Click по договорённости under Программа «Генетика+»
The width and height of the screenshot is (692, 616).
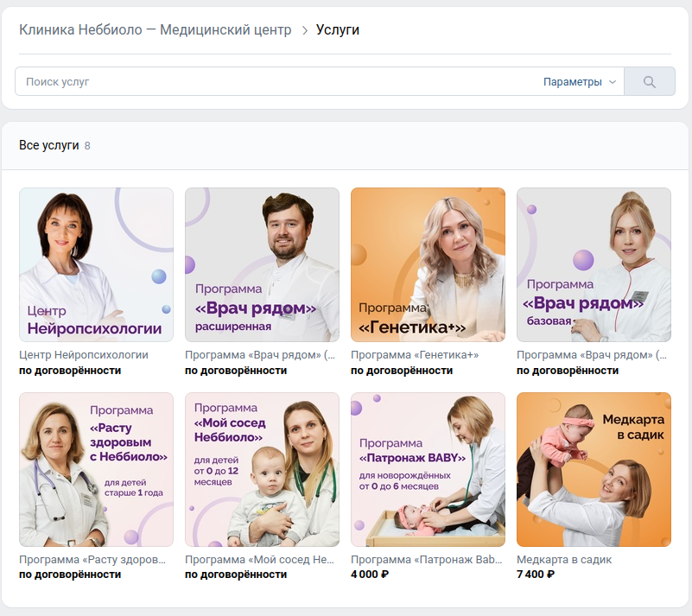[402, 371]
